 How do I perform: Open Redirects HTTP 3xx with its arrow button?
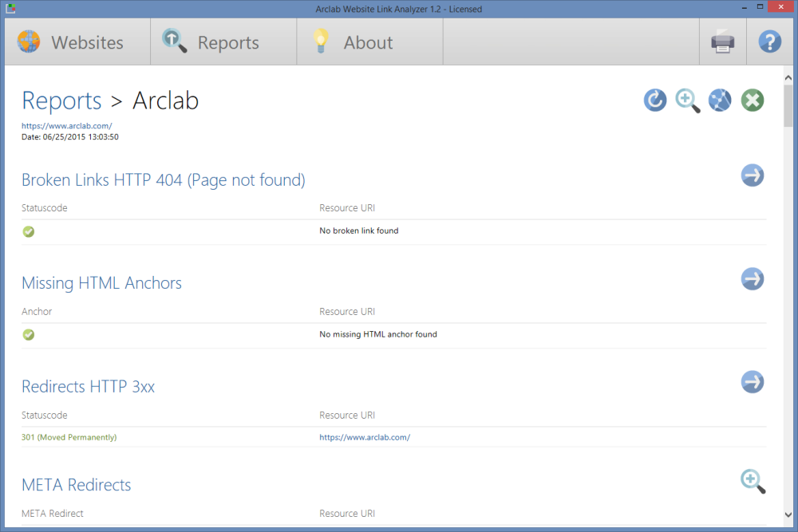coord(753,382)
